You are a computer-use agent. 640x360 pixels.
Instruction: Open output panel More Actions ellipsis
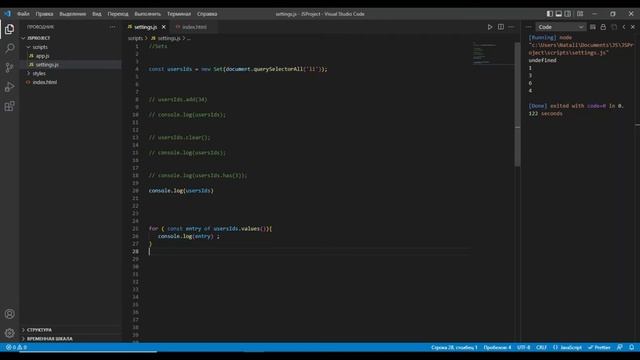click(529, 27)
